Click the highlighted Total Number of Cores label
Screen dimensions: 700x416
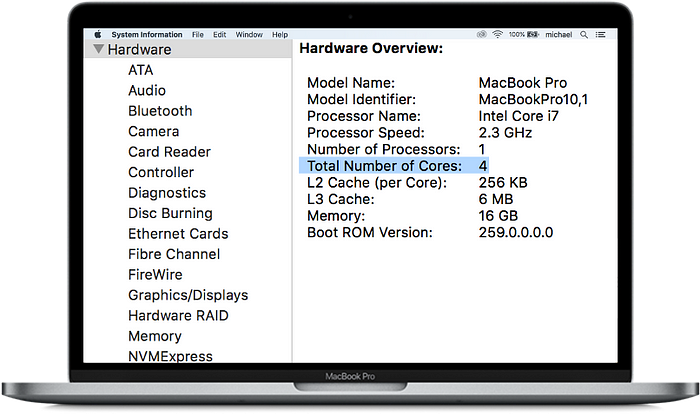coord(384,166)
